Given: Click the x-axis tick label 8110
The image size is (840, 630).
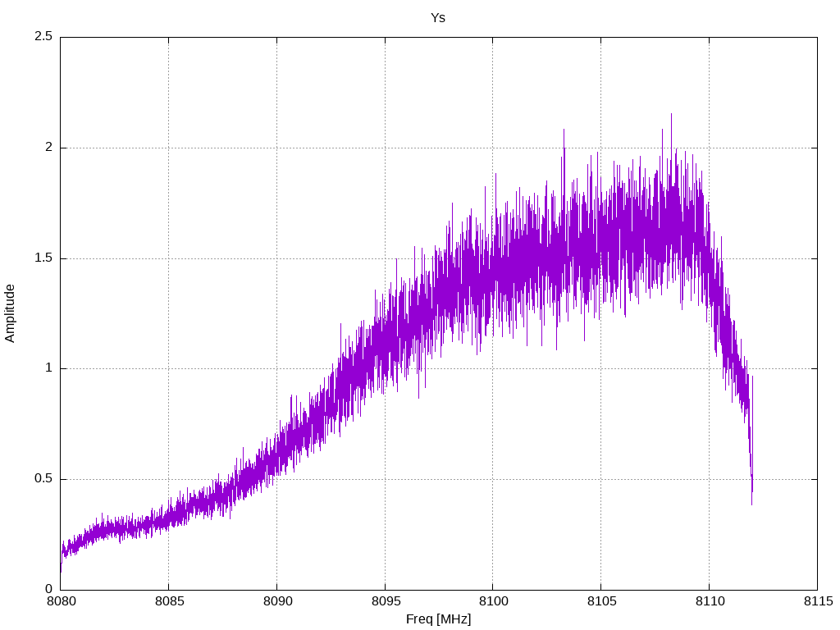Looking at the screenshot, I should point(710,601).
